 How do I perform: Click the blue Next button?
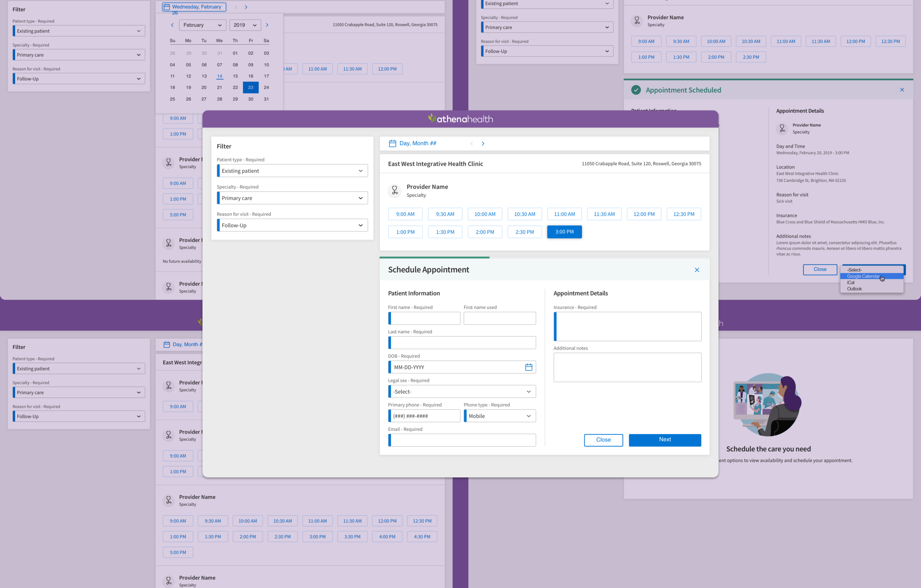coord(664,440)
